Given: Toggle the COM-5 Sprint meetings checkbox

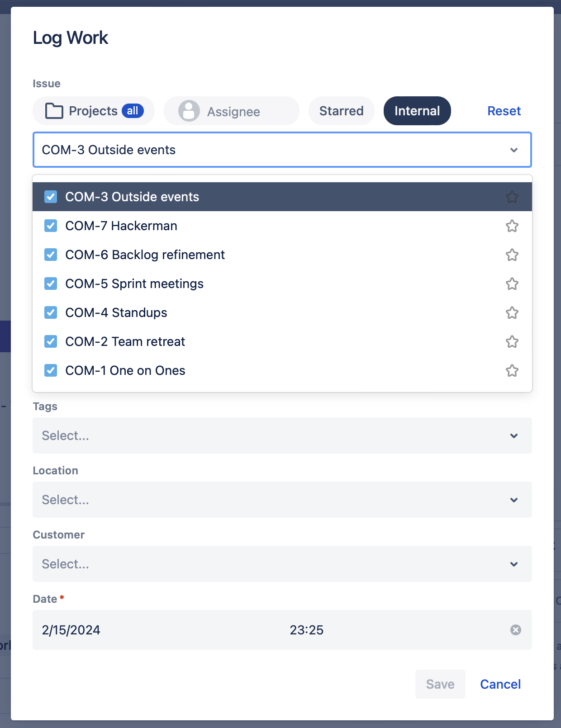Looking at the screenshot, I should [51, 284].
